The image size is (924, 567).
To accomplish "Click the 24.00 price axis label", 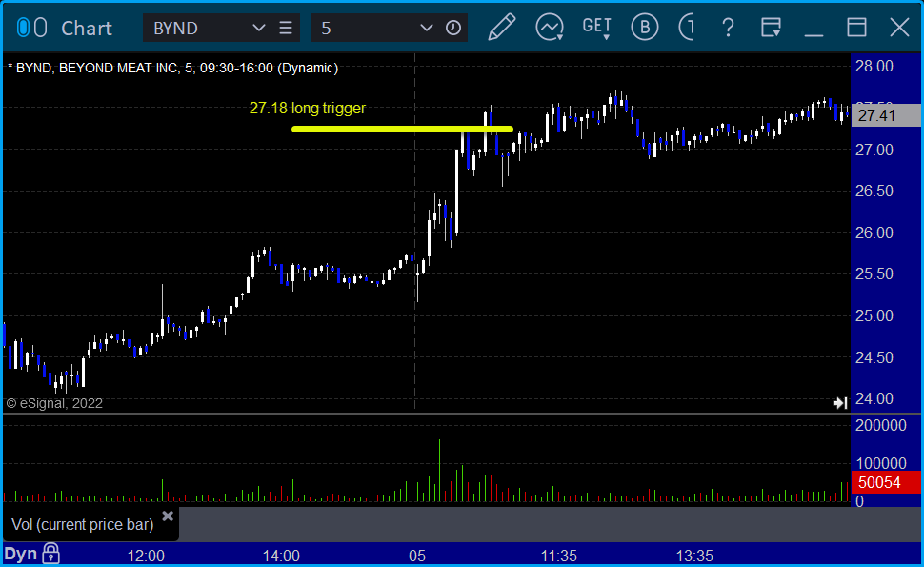I will point(874,399).
